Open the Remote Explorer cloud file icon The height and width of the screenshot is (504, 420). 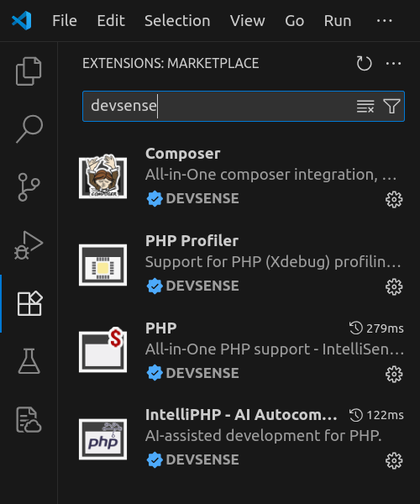click(29, 419)
